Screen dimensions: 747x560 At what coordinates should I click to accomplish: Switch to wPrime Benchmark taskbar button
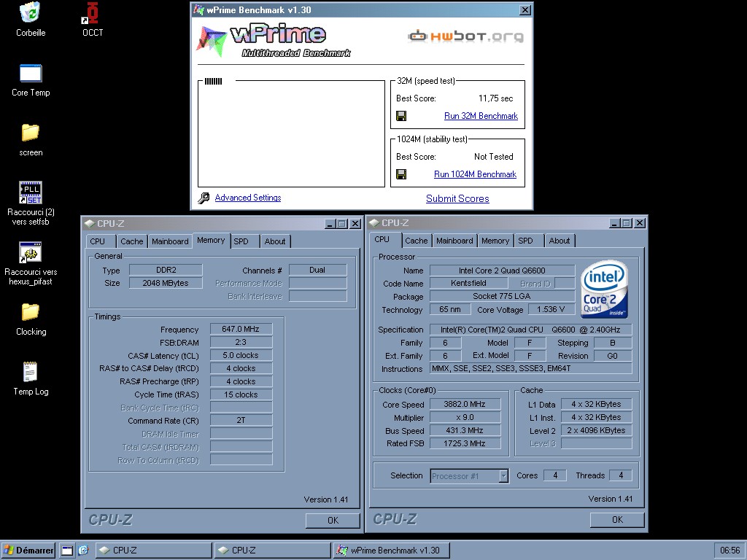click(391, 551)
